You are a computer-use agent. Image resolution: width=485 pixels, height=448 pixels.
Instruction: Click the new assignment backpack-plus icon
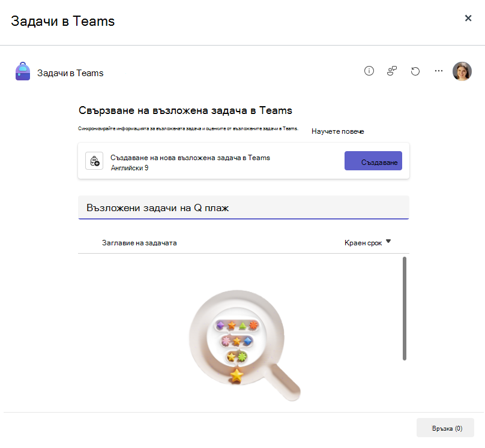click(x=94, y=161)
